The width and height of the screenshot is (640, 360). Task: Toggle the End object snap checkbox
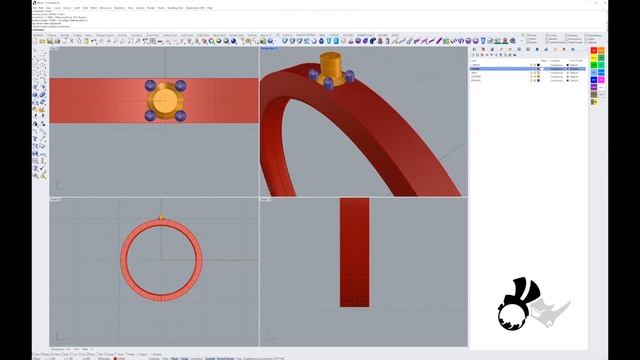(36, 354)
